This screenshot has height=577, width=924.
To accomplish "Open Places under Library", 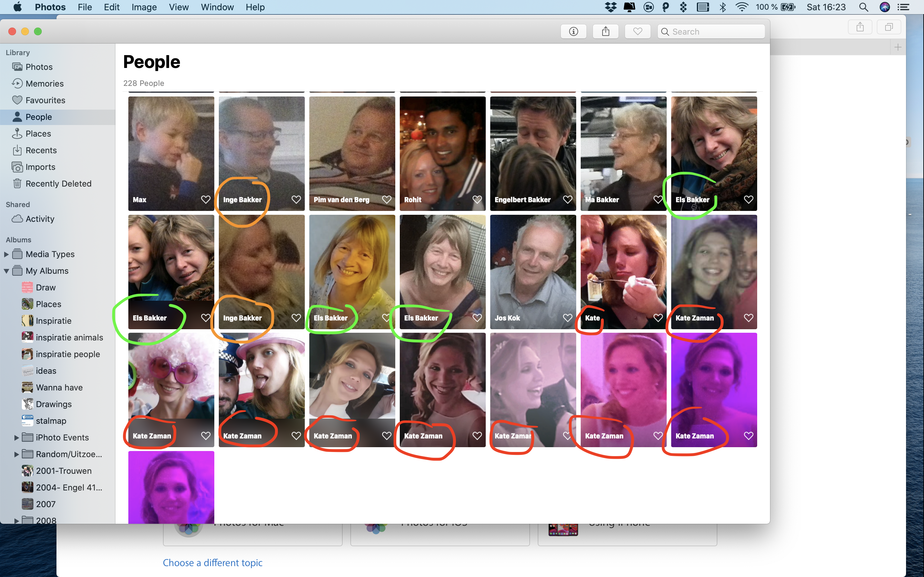I will click(38, 134).
